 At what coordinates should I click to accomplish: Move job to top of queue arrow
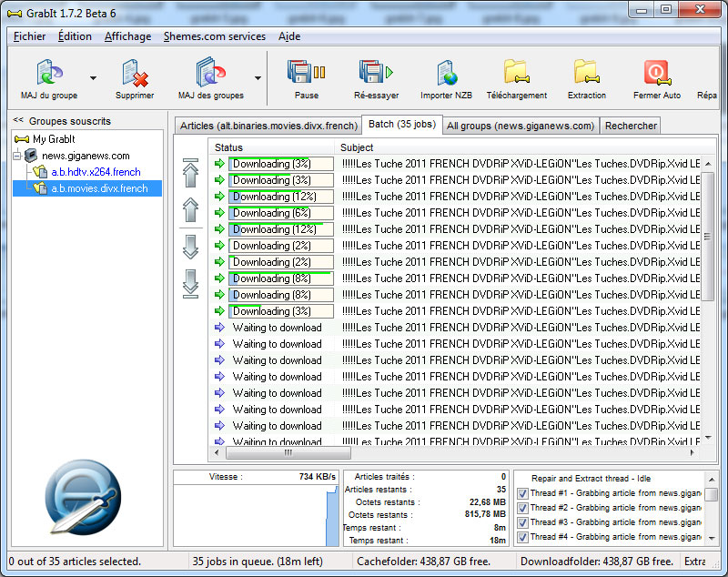coord(190,173)
